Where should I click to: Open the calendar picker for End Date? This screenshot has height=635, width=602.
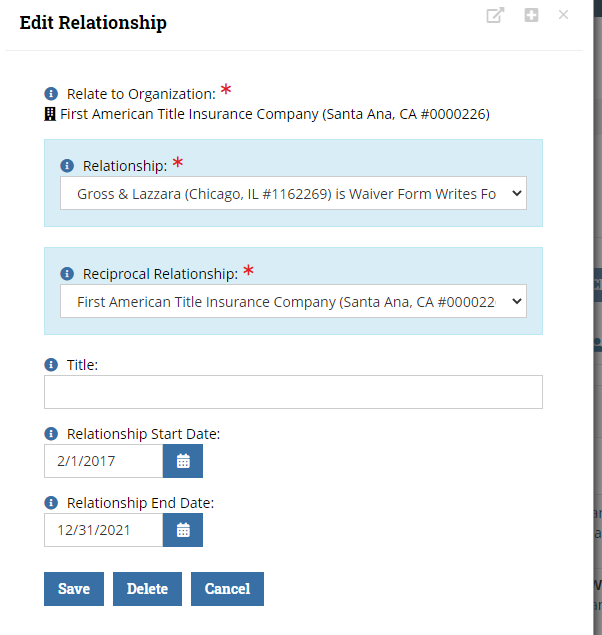183,530
